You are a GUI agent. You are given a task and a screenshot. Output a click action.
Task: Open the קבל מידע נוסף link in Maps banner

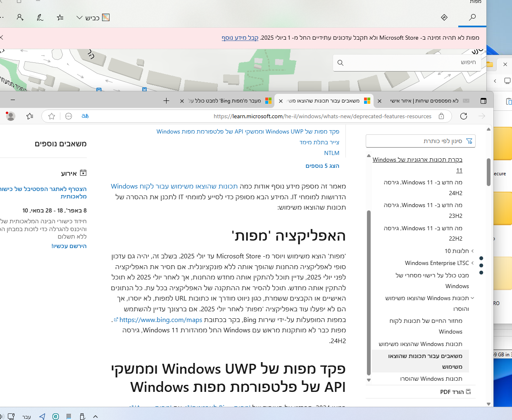[x=240, y=38]
